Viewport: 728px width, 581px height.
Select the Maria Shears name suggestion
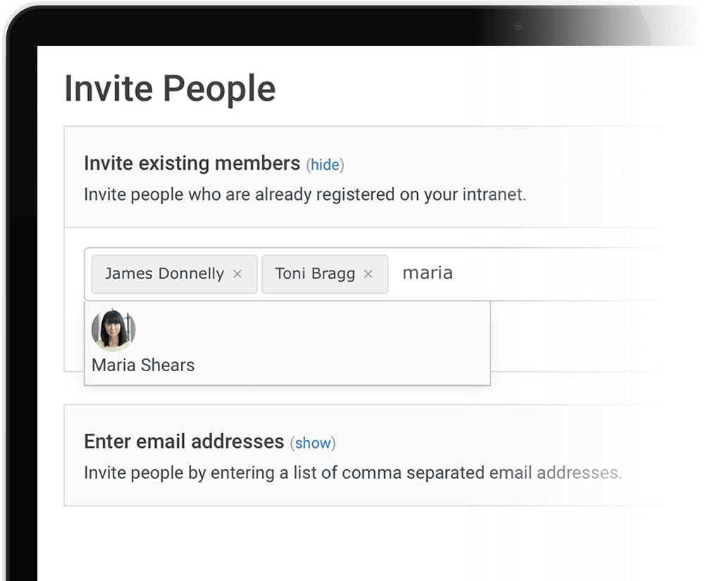143,366
